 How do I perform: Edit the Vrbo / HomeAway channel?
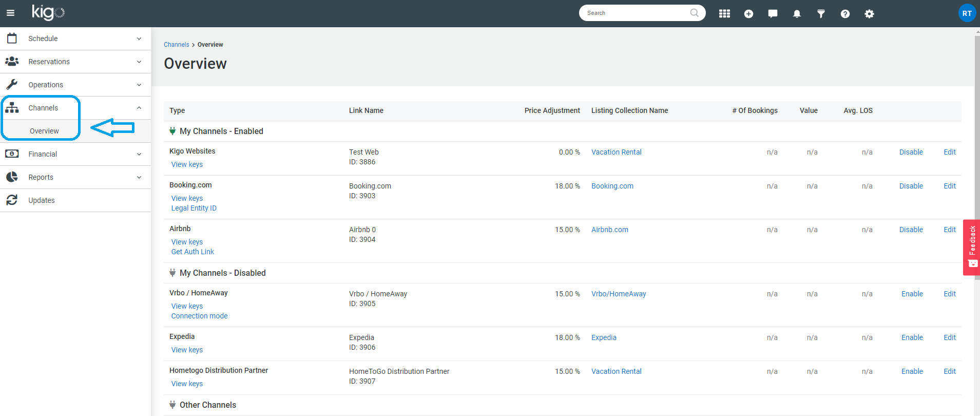950,294
